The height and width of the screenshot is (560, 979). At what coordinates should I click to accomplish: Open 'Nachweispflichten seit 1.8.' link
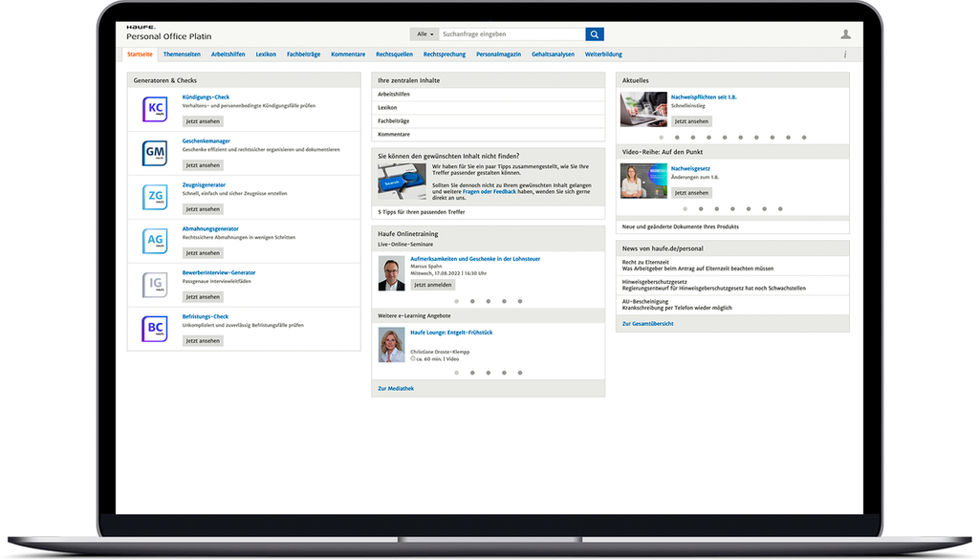point(704,97)
